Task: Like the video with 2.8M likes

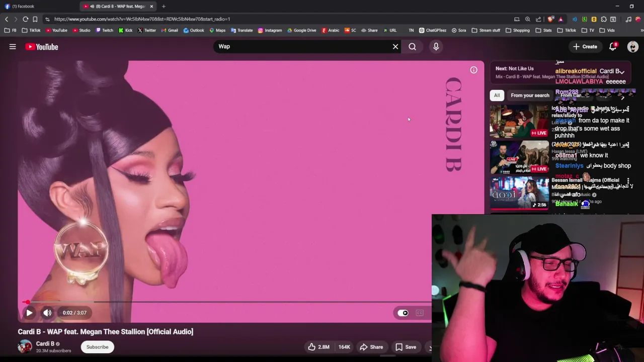Action: pos(318,347)
